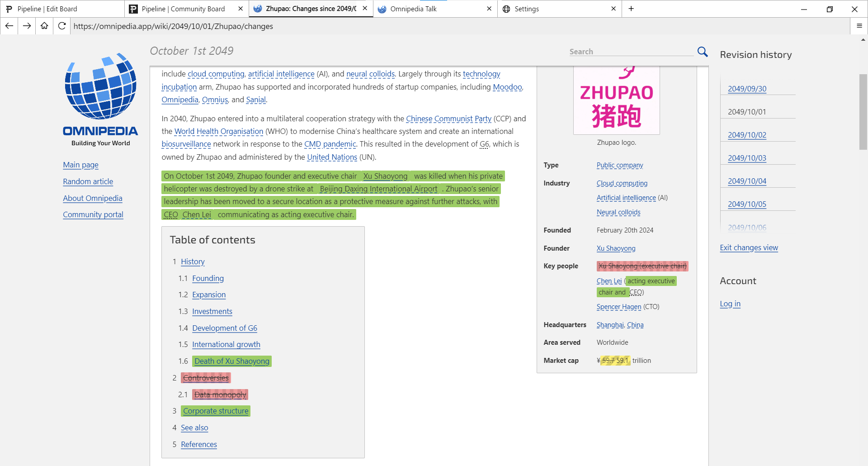Select revision 2049/10/03

coord(747,158)
